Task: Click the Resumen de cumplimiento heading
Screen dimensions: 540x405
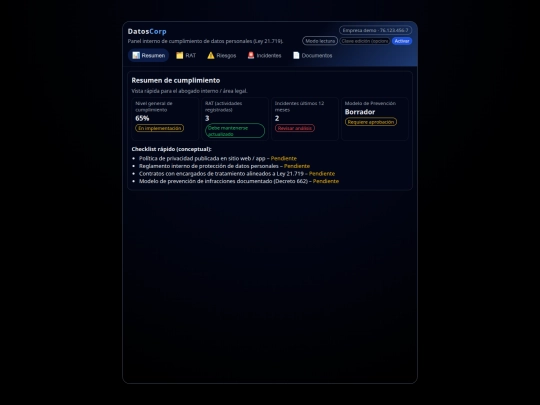Action: click(176, 80)
